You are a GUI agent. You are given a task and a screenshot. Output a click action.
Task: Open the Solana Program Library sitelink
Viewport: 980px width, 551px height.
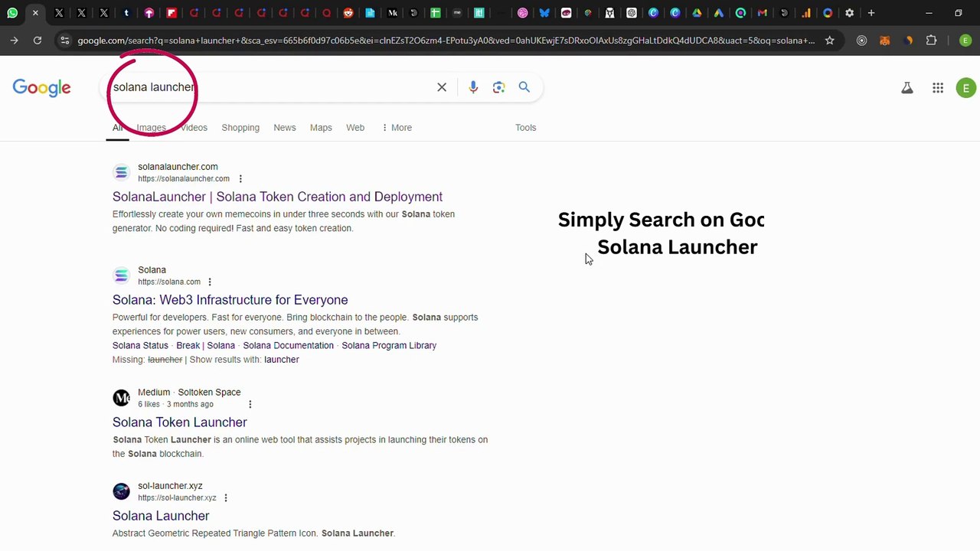[389, 345]
